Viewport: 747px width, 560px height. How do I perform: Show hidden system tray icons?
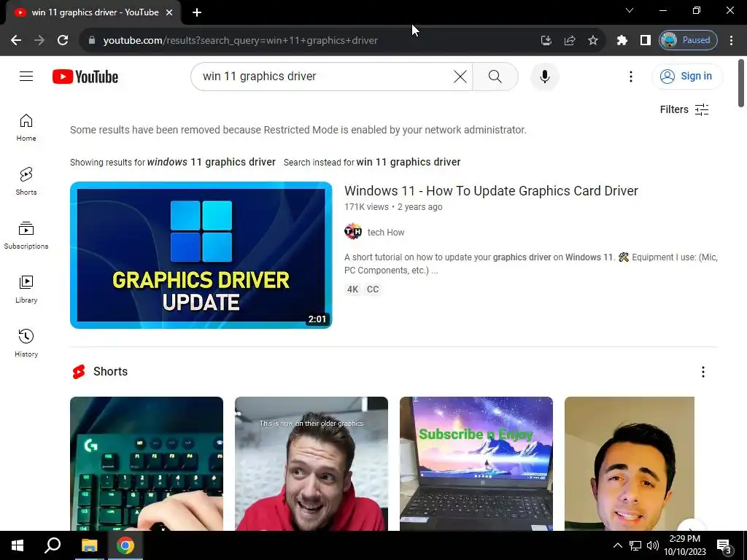point(617,545)
